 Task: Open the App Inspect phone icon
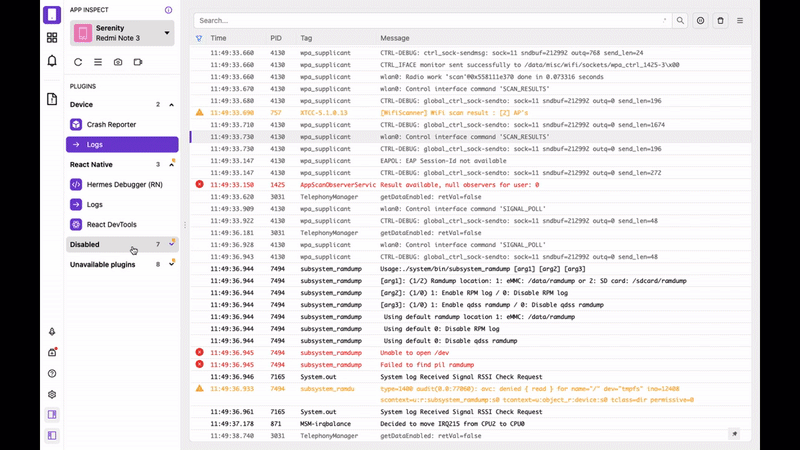(52, 15)
